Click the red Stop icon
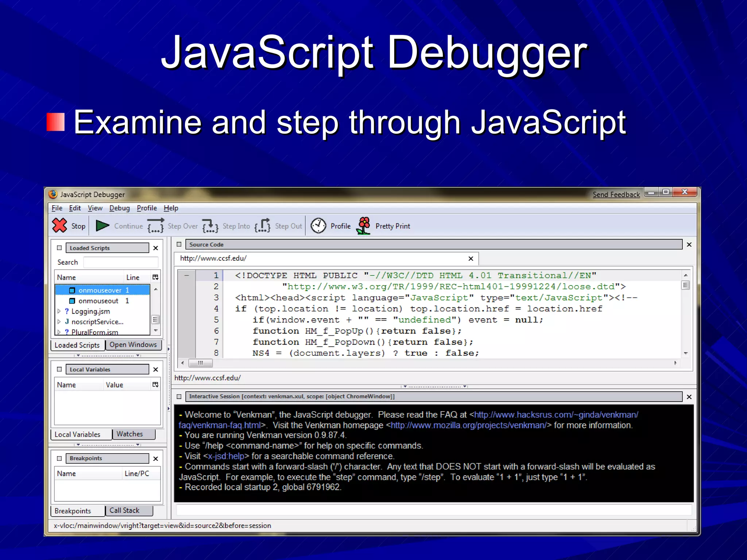This screenshot has height=560, width=747. (59, 225)
